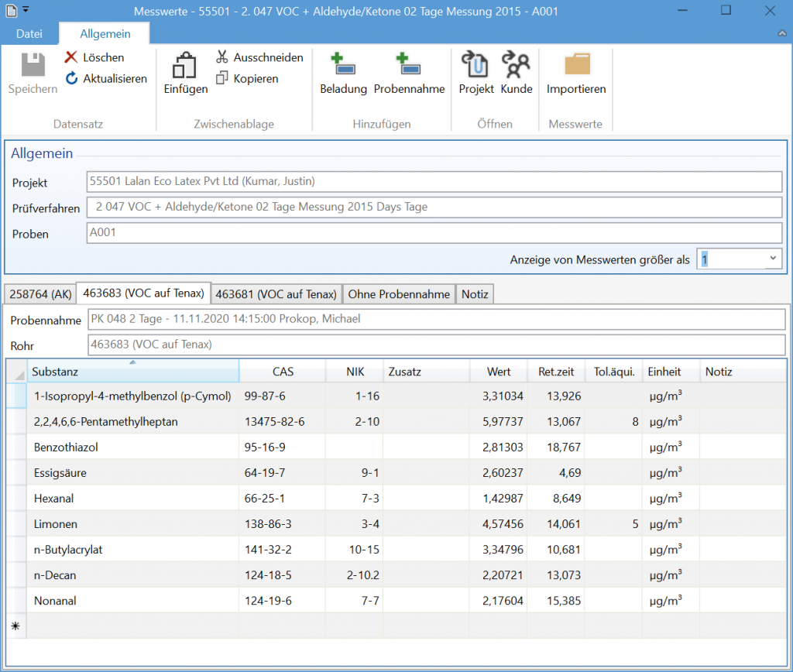Switch to the Notiz tab
The width and height of the screenshot is (793, 672).
coord(475,294)
